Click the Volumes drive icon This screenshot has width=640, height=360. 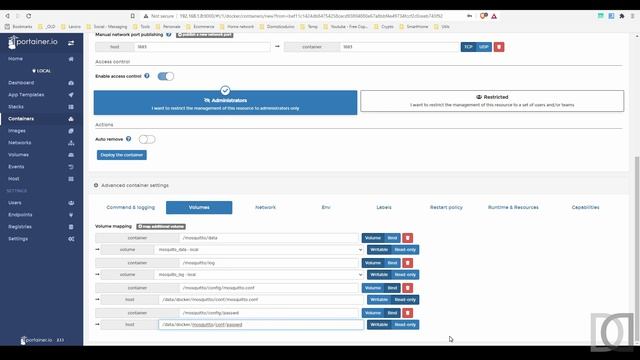click(x=71, y=155)
